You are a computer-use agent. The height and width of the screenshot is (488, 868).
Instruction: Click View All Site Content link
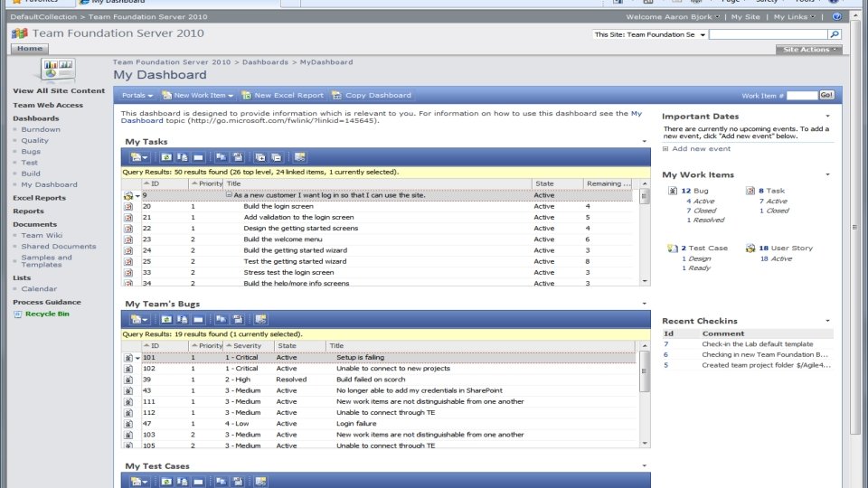(59, 90)
